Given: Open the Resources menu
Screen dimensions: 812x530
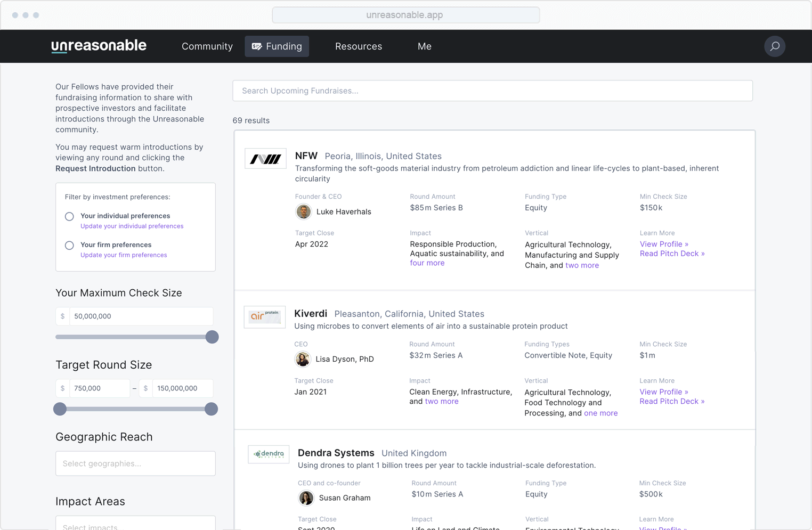Looking at the screenshot, I should click(359, 46).
